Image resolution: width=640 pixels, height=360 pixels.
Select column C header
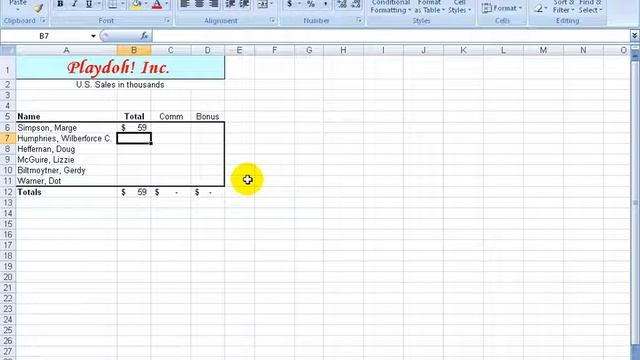coord(171,50)
